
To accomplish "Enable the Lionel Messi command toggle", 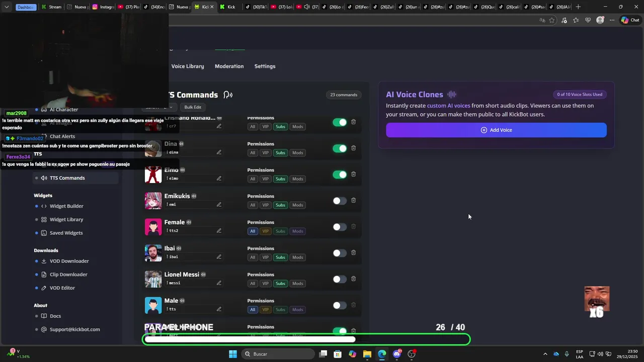I will 340,279.
